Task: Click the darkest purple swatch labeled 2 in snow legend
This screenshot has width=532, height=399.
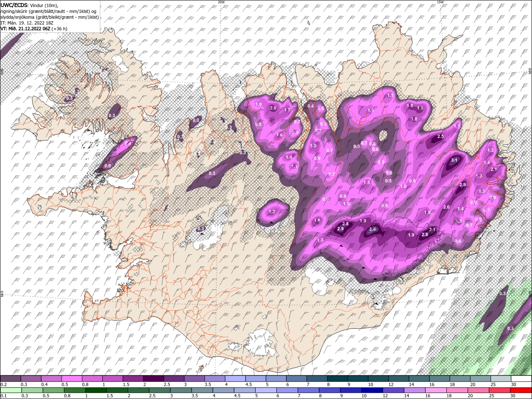Action: coord(153,379)
